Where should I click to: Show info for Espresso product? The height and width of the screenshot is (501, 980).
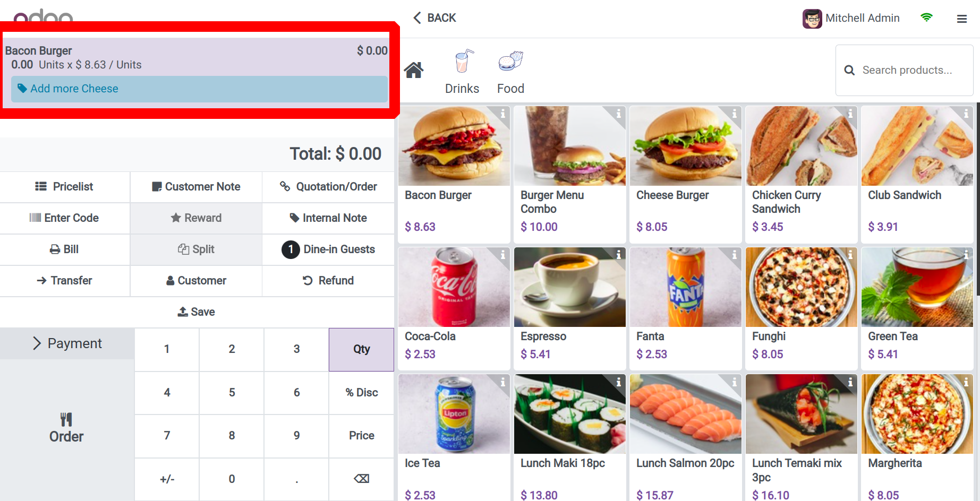pos(618,255)
